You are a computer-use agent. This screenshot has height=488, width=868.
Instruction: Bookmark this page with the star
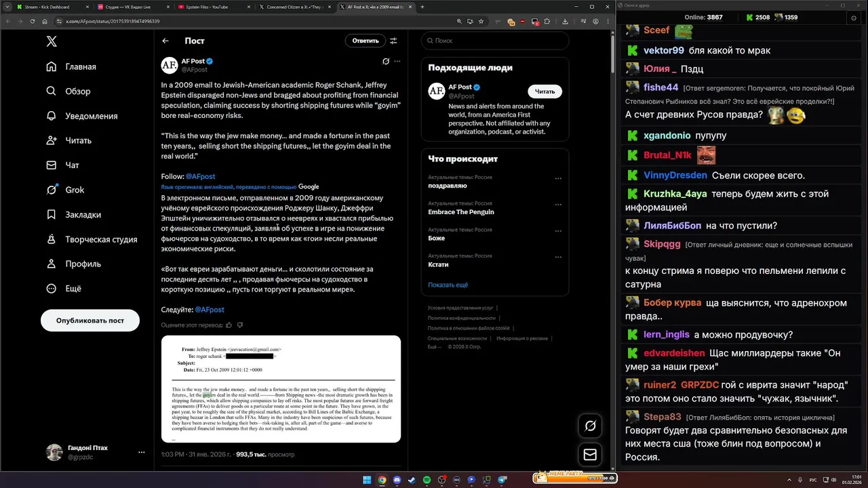[481, 21]
